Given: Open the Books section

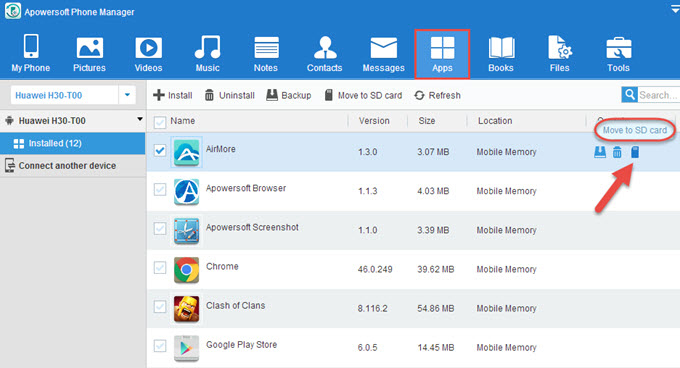Looking at the screenshot, I should point(501,54).
